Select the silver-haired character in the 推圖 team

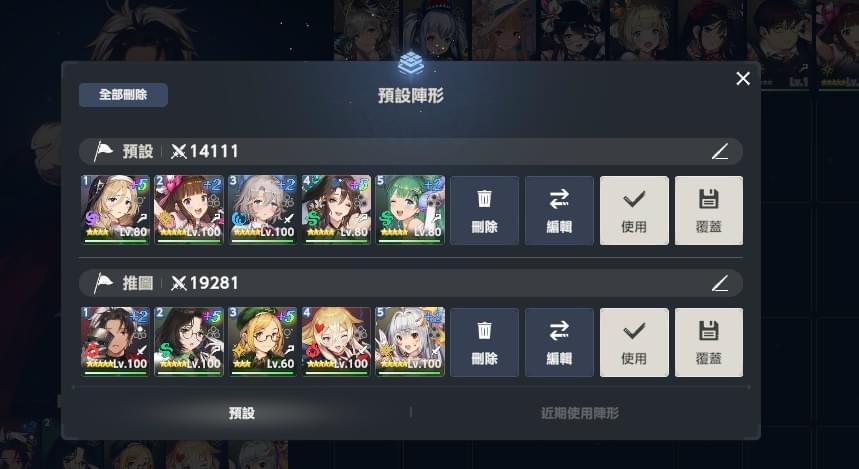(x=410, y=342)
